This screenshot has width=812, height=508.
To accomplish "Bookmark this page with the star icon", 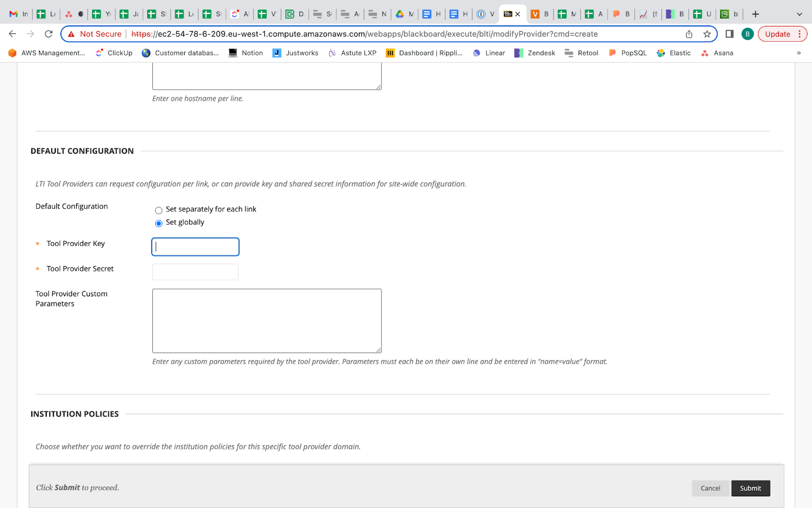I will coord(707,34).
